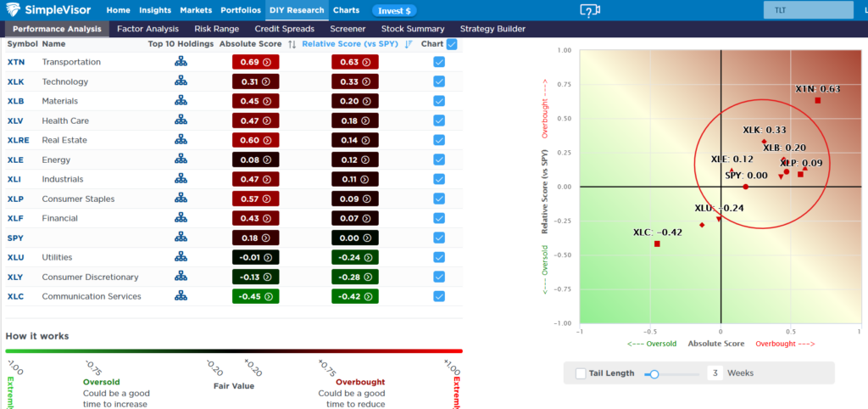Open Top 10 Holdings for XLE Energy
Image resolution: width=868 pixels, height=409 pixels.
point(181,160)
